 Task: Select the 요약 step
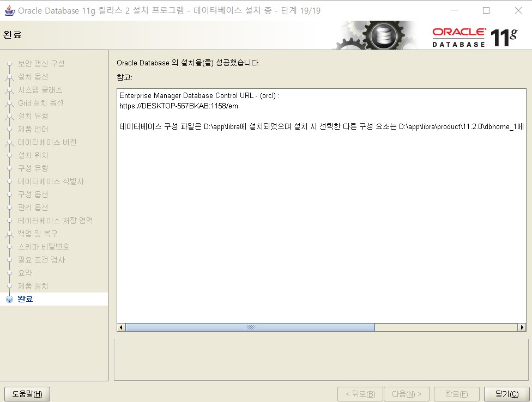25,273
